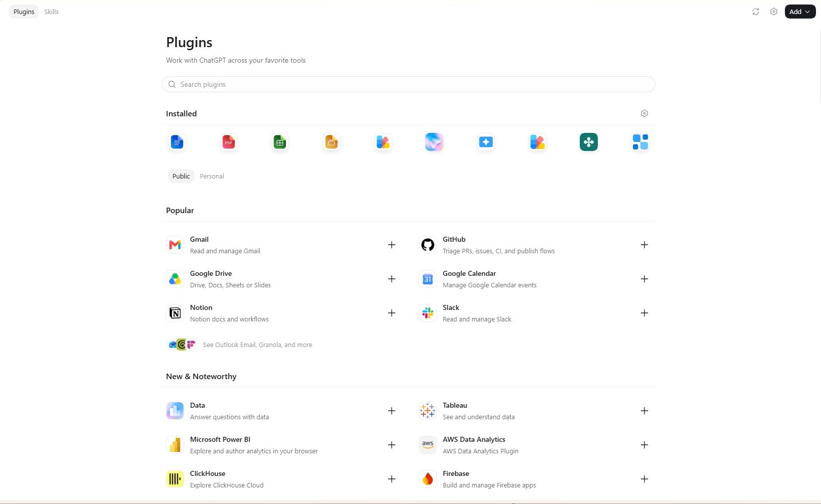Click the 'Popular' section heading
Image resolution: width=821 pixels, height=504 pixels.
[180, 210]
